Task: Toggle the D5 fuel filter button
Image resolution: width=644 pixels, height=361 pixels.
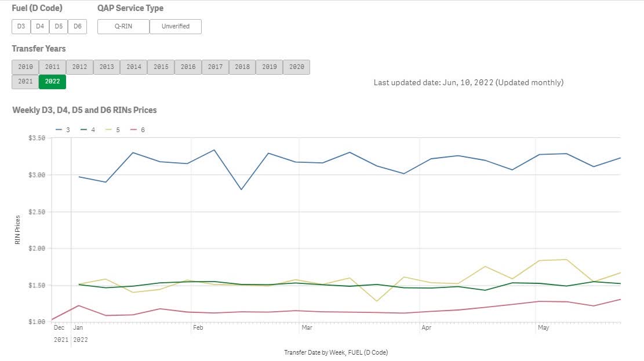Action: tap(59, 27)
